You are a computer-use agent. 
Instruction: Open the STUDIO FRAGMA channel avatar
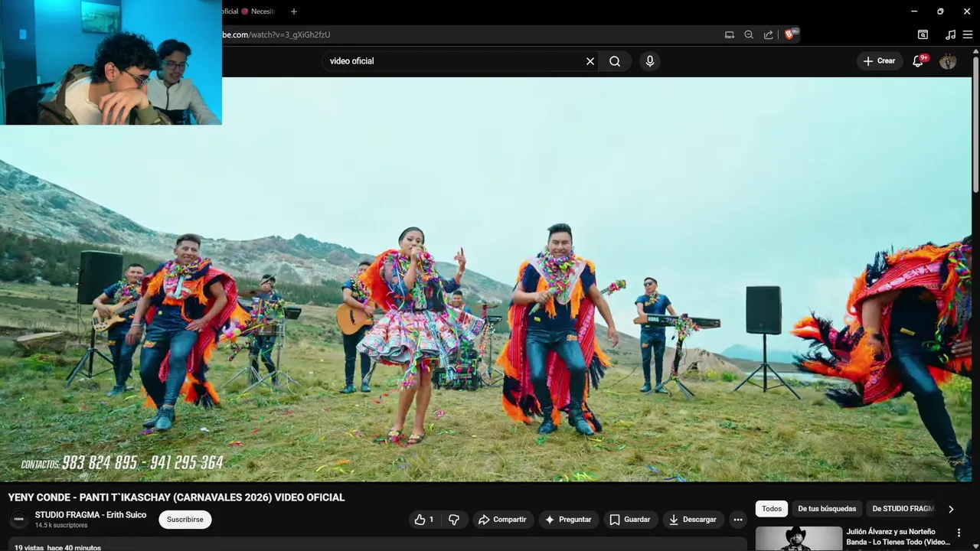18,520
